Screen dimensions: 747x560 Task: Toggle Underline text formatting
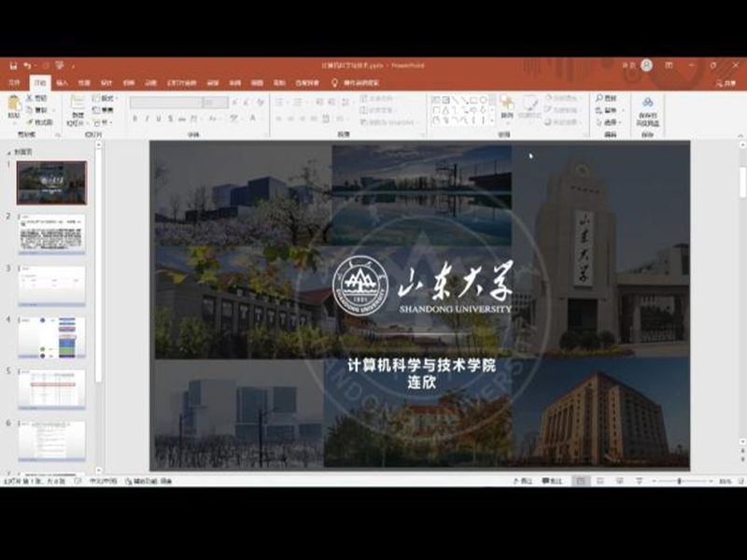[160, 119]
